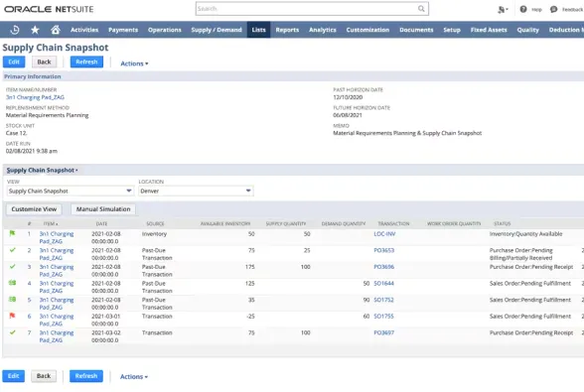This screenshot has height=392, width=584.
Task: Open the LOC-INV transaction link
Action: [384, 234]
